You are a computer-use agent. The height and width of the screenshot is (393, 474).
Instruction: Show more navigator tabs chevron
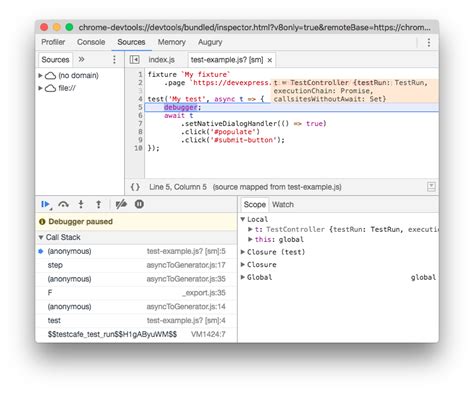(81, 59)
